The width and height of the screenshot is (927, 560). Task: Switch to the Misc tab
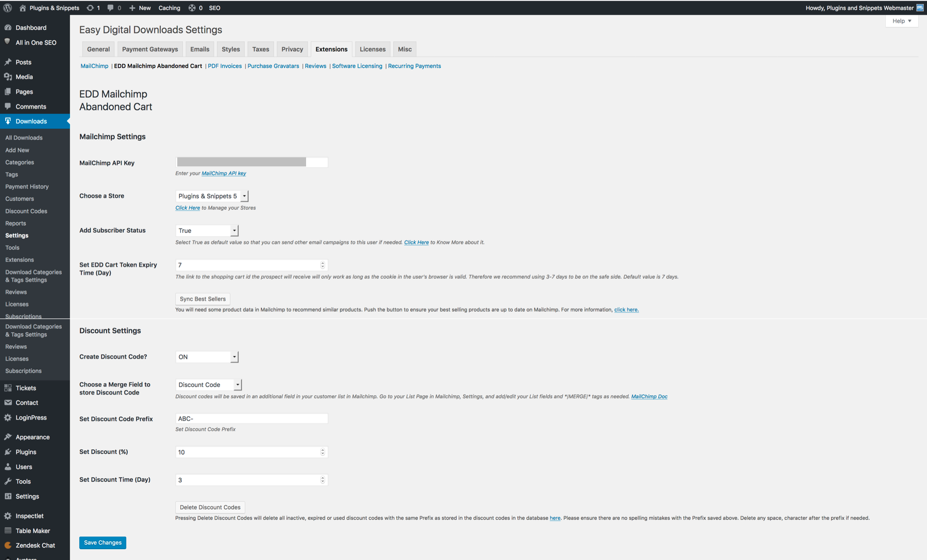click(x=404, y=49)
